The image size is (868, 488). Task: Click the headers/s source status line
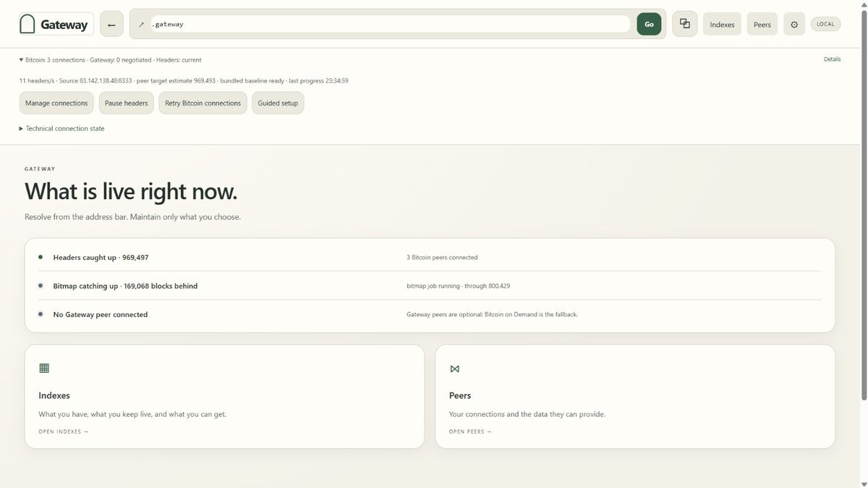[x=184, y=80]
